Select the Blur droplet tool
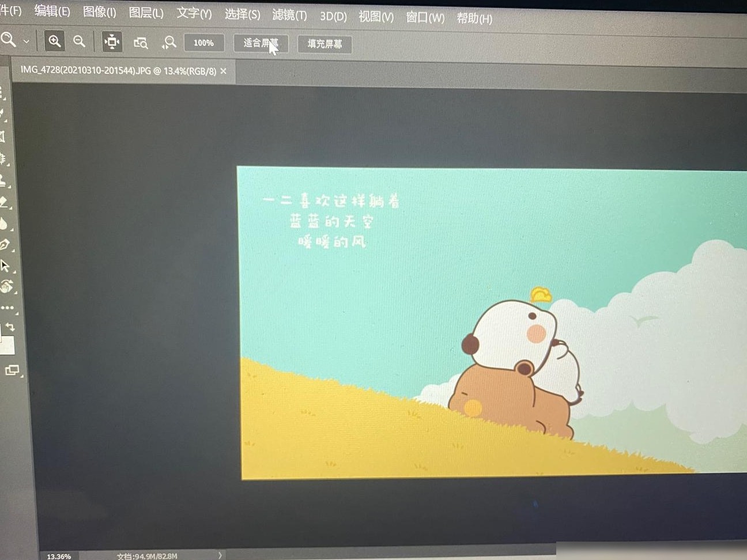 4,224
